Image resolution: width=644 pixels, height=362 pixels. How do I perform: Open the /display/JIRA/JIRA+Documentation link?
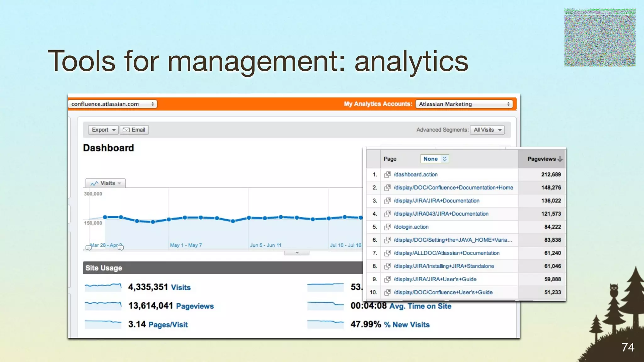click(x=436, y=200)
